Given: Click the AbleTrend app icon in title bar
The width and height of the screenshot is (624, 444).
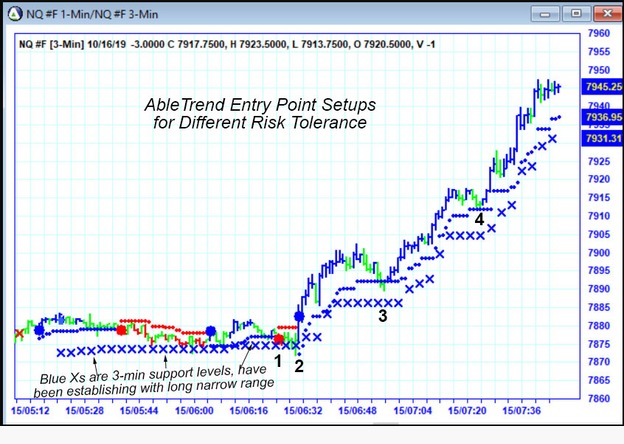Looking at the screenshot, I should point(15,14).
